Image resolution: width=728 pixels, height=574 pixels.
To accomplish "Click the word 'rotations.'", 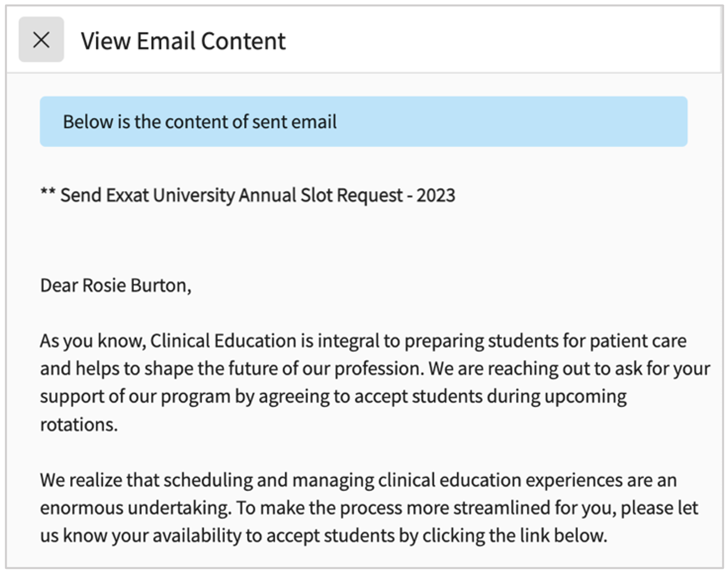I will click(79, 424).
